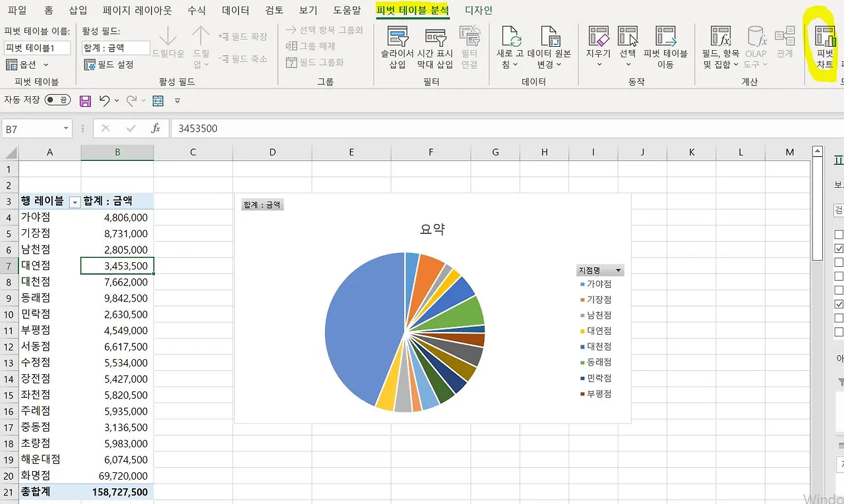Screen dimensions: 844x504
Task: Click the 합계 : 금액 chart field button
Action: coord(262,205)
